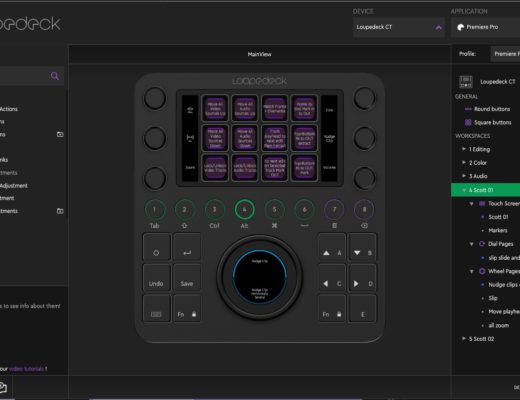Viewport: 520px width, 400px height.
Task: Select the Lock/Unlock Audio Tracks touch button
Action: [x=245, y=168]
